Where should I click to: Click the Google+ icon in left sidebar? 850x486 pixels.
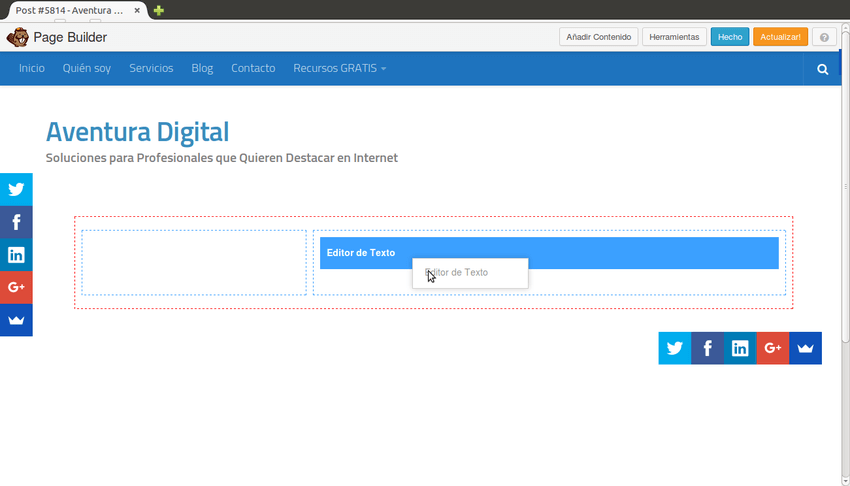point(16,287)
